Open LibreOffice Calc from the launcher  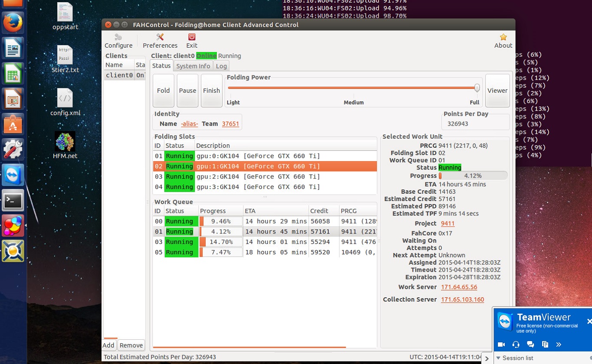[x=13, y=73]
